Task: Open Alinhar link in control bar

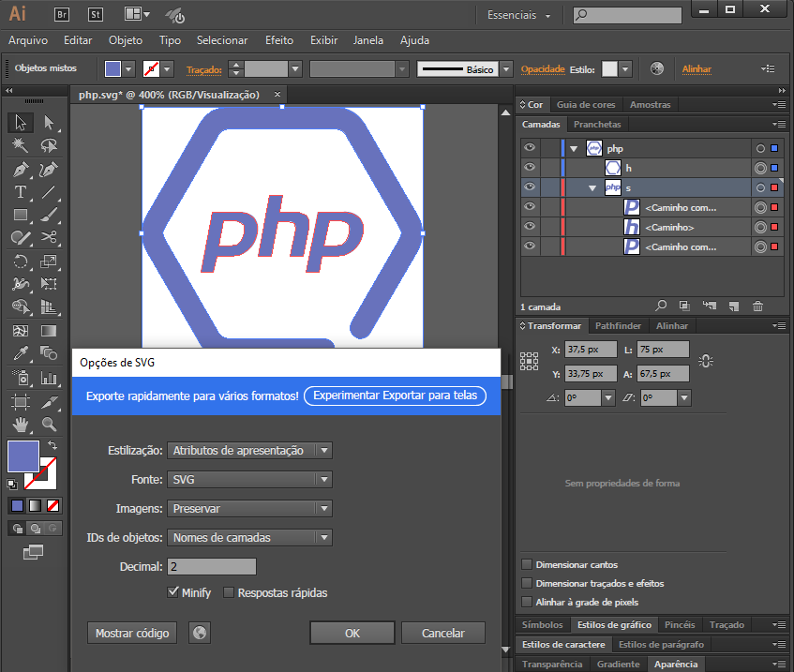Action: [697, 68]
